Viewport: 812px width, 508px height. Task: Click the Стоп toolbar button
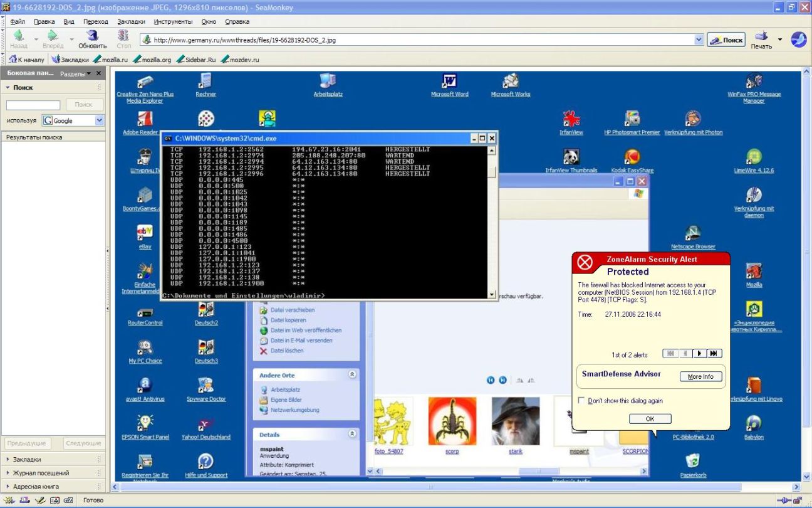coord(123,39)
